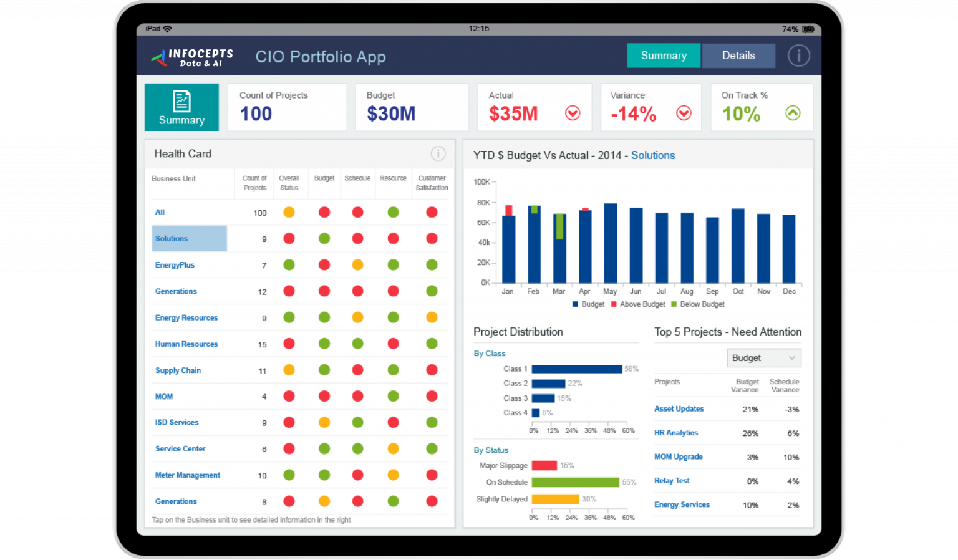
Task: Click the Customer Satisfaction column header
Action: pyautogui.click(x=432, y=183)
